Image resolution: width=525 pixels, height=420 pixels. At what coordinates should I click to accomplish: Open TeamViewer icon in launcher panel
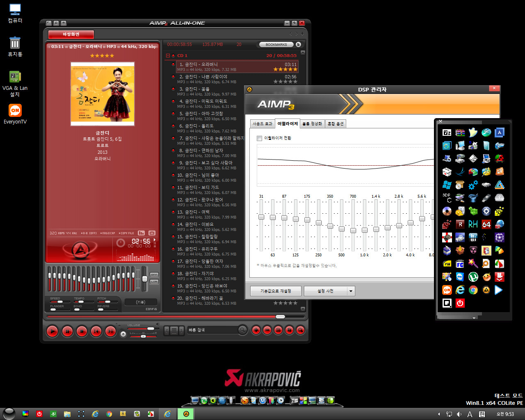tap(460, 277)
